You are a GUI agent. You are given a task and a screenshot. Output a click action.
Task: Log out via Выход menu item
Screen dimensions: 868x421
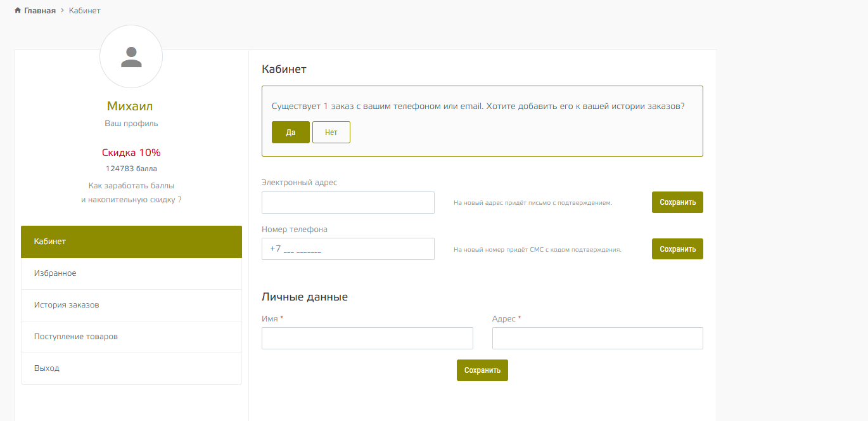click(131, 368)
